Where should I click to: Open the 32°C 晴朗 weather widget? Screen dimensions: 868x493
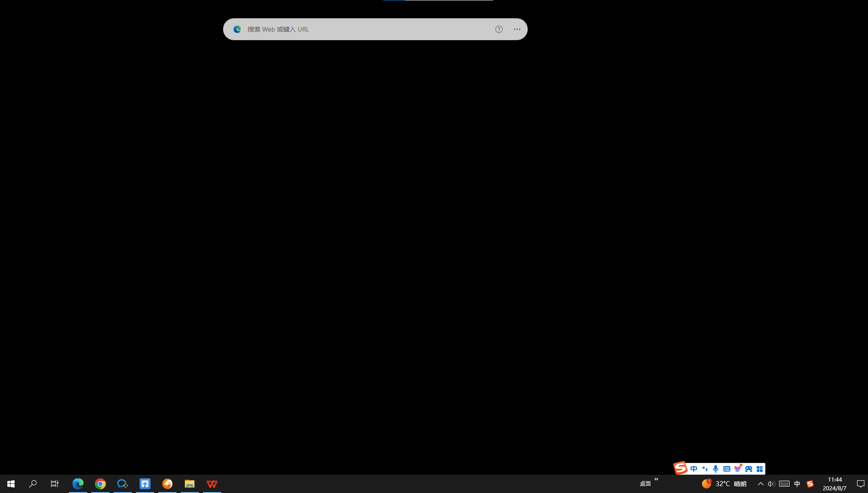724,484
